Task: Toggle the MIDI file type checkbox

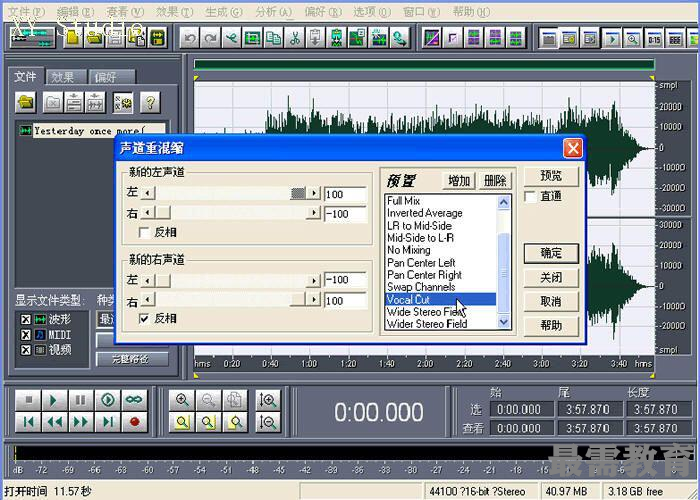Action: coord(25,335)
